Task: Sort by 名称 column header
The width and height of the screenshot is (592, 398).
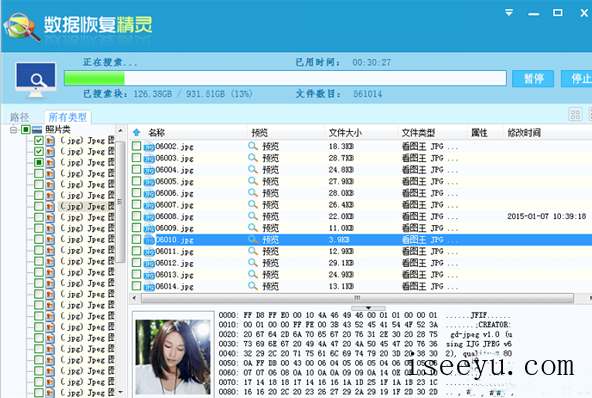Action: (156, 133)
